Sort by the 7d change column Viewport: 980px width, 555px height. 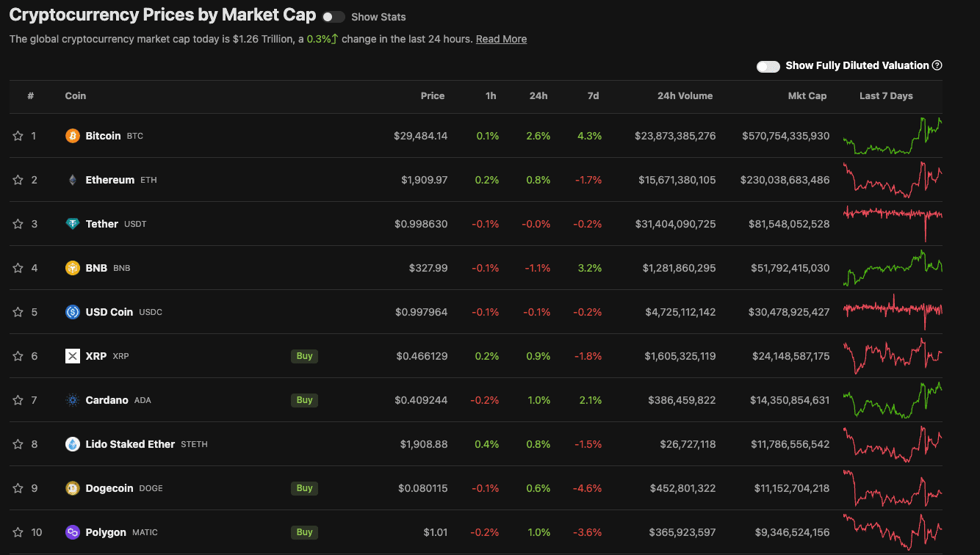594,96
